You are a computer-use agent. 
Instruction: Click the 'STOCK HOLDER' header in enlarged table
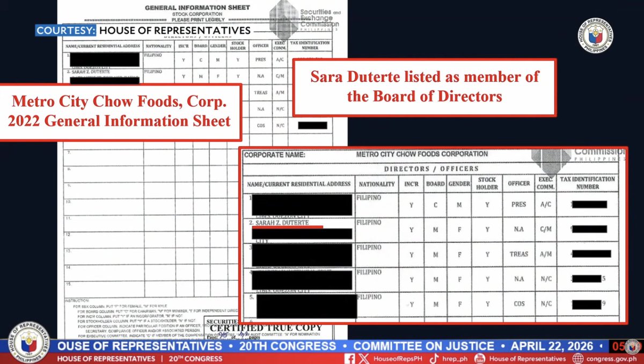[x=486, y=183]
